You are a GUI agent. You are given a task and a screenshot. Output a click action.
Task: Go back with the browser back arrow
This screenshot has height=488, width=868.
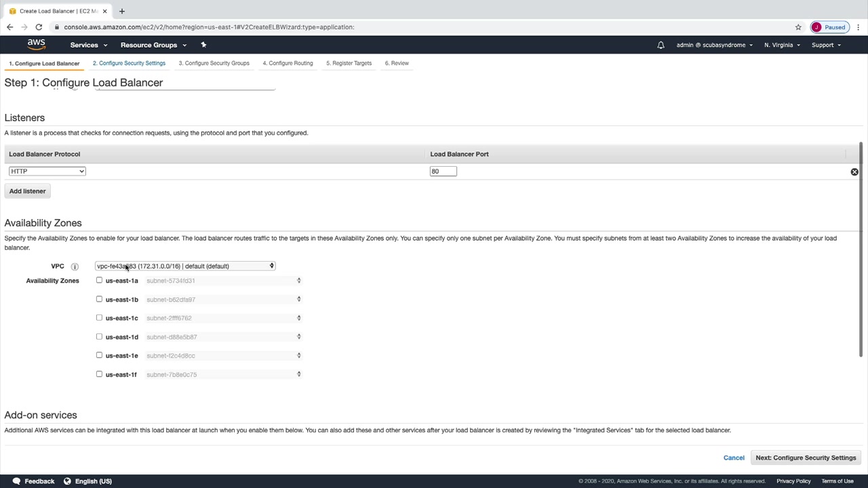(9, 27)
